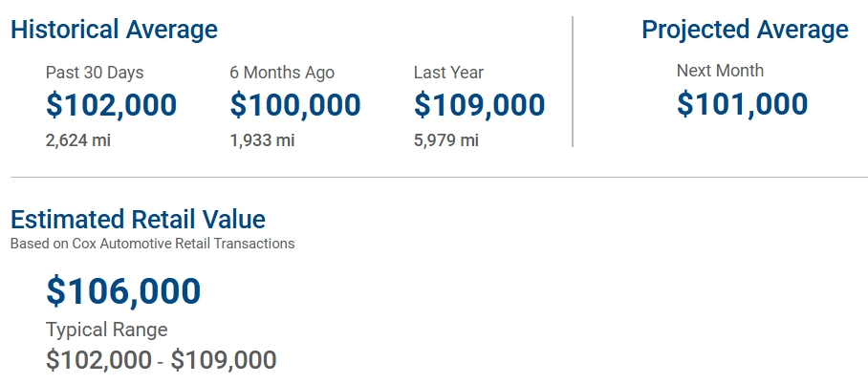Select the Typical Range label

[107, 330]
